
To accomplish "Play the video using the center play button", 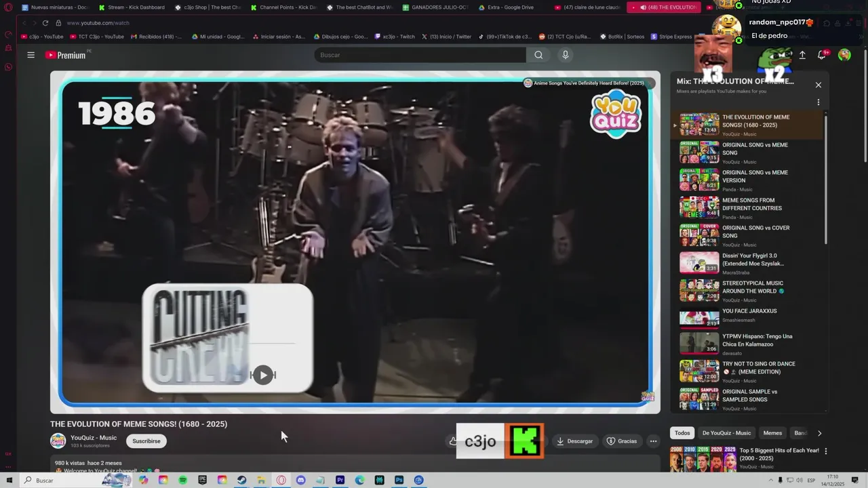I will coord(263,375).
